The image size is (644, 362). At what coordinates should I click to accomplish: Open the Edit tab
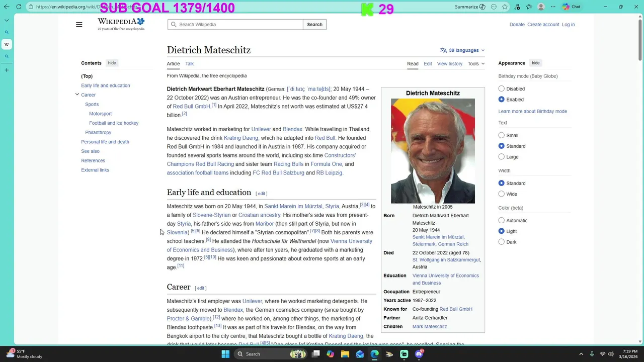click(x=428, y=64)
